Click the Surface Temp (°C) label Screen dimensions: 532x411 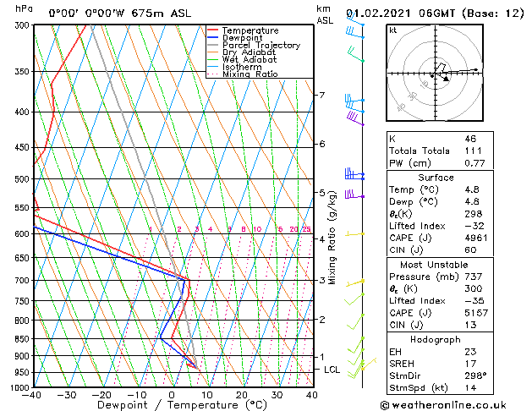click(414, 189)
